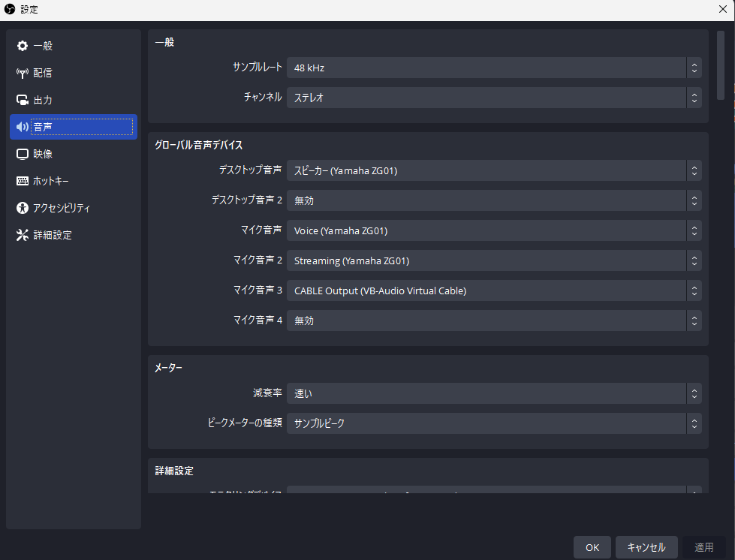Screen dimensions: 735x560
Task: Click the speaker icon for 音声
Action: [x=22, y=127]
